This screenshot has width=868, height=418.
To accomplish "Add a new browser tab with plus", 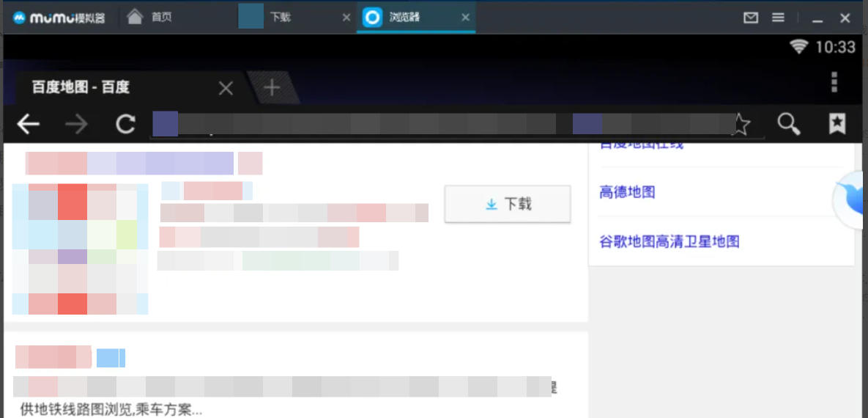I will 272,88.
